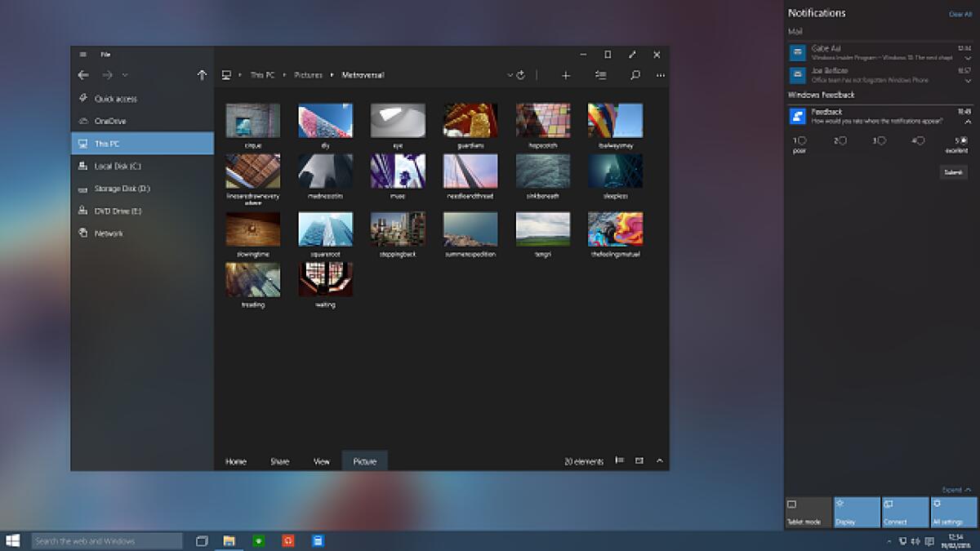
Task: Collapse the ribbon with the bottom-right chevron
Action: click(659, 460)
